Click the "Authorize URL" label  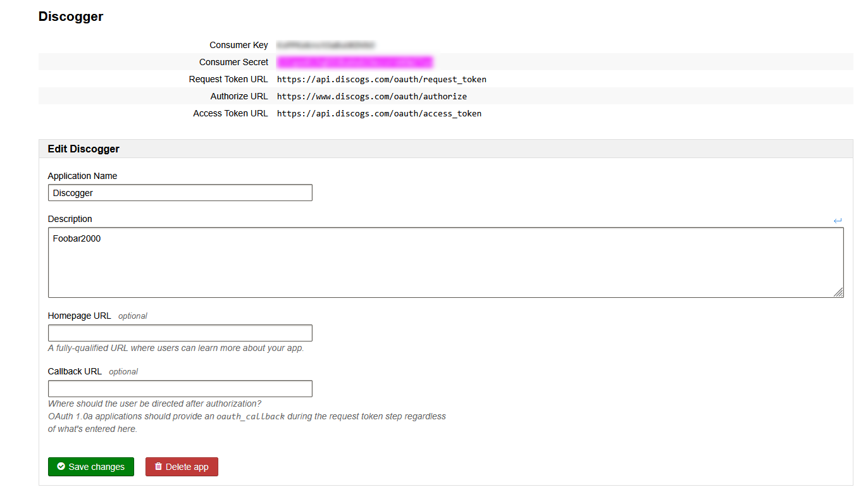[x=239, y=97]
